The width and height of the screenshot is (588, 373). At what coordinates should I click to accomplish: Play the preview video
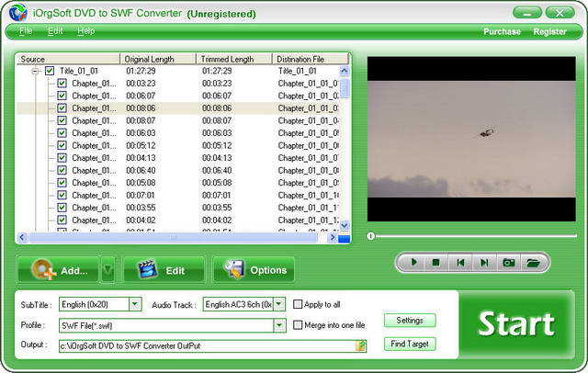click(413, 263)
